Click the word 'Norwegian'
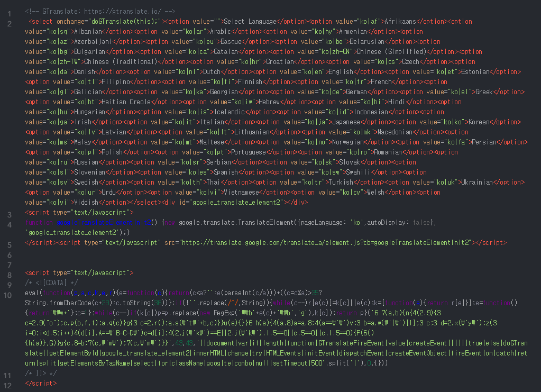The width and height of the screenshot is (541, 392). (x=348, y=142)
